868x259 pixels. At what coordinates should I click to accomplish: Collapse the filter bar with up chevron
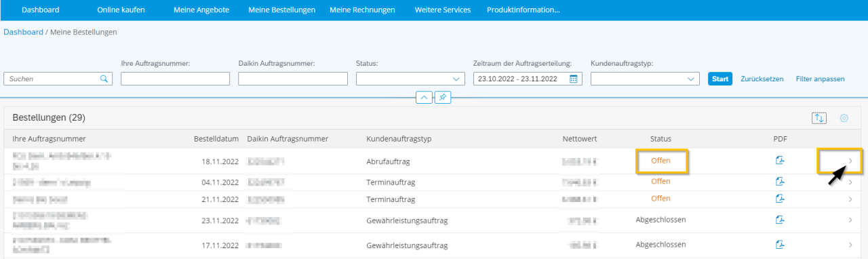coord(424,98)
